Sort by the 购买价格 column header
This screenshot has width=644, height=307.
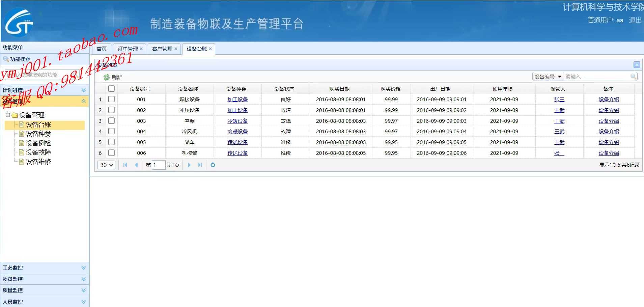click(x=391, y=89)
